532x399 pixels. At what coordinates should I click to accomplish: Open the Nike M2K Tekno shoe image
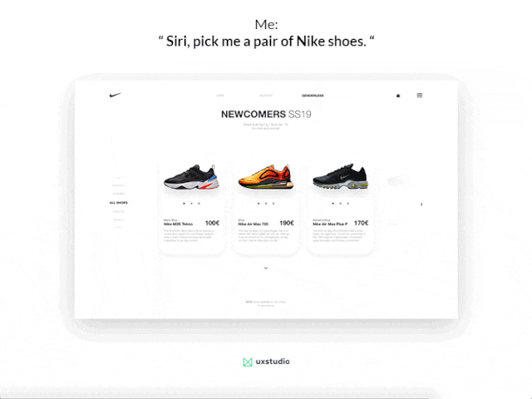(191, 177)
